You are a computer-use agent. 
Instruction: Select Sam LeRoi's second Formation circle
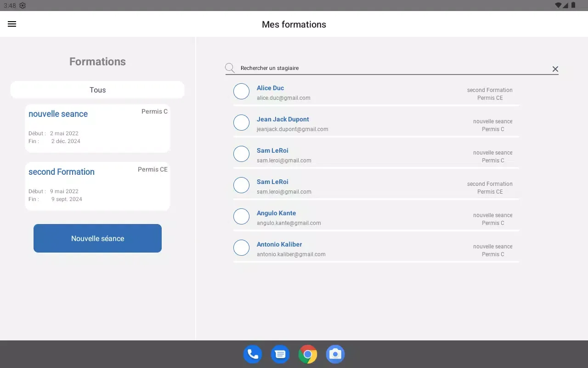(241, 185)
